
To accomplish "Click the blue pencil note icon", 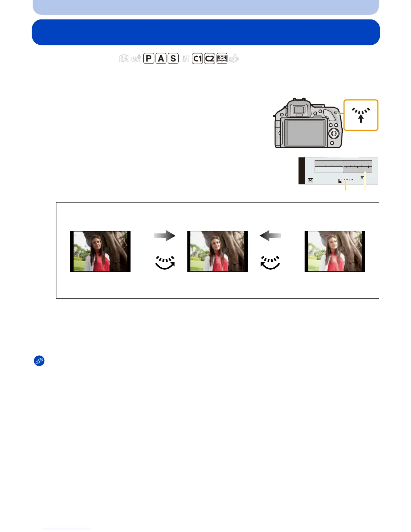I will (39, 361).
